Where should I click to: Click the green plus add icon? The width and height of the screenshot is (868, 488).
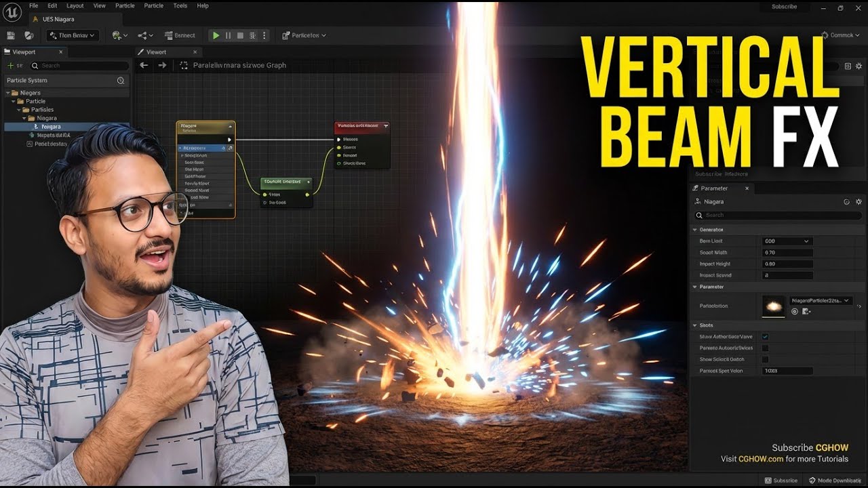click(x=11, y=66)
